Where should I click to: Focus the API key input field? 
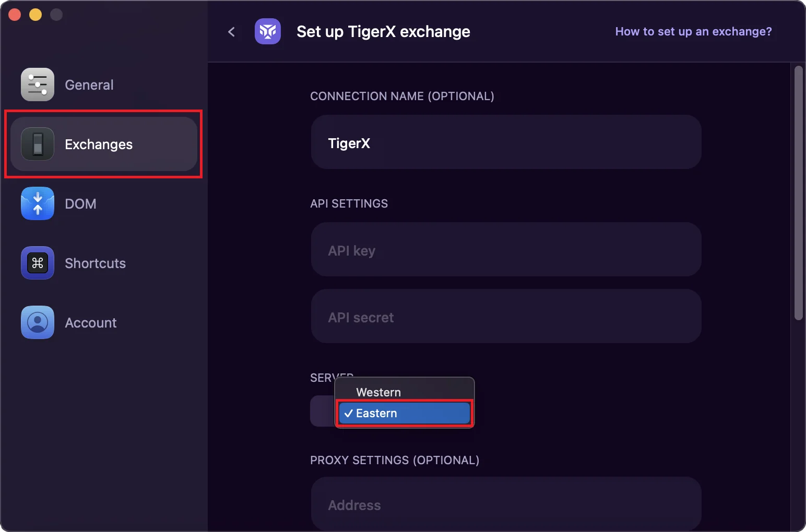(x=506, y=250)
